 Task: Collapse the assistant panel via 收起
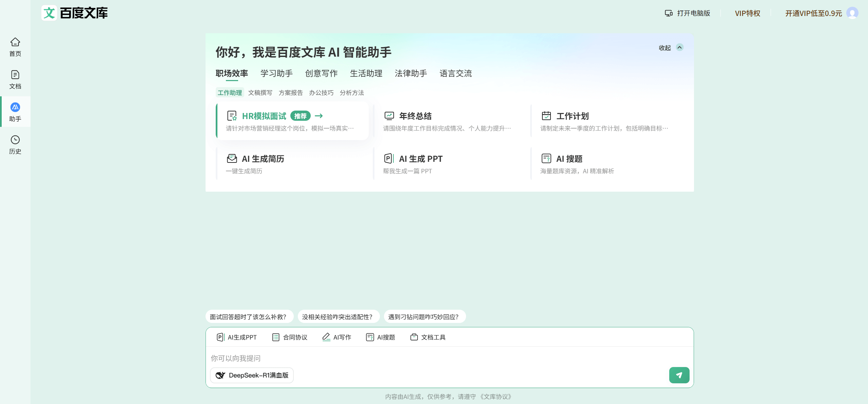tap(670, 48)
